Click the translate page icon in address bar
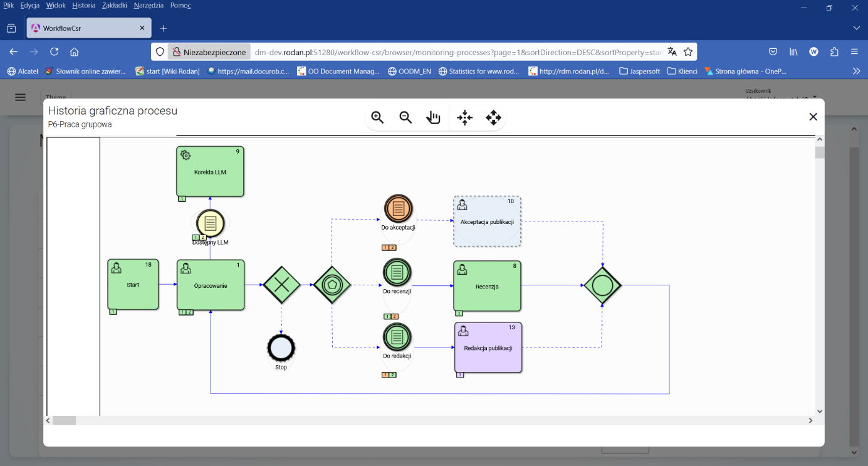Screen dimensions: 868x466 pos(672,51)
